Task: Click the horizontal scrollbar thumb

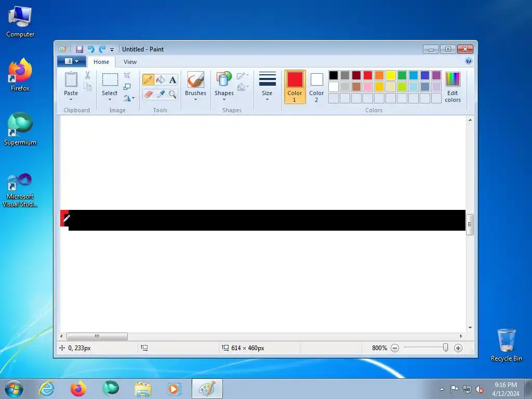Action: (97, 336)
